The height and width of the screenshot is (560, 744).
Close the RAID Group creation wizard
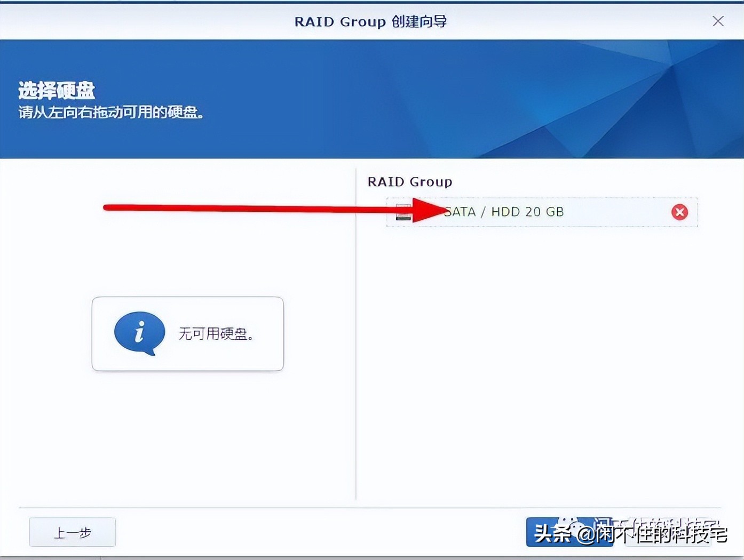click(x=718, y=21)
